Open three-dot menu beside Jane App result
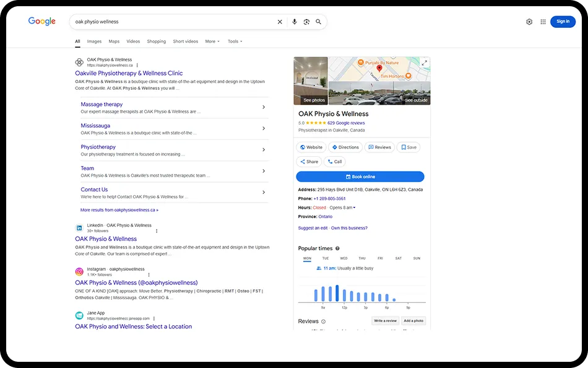This screenshot has width=588, height=368. 154,318
